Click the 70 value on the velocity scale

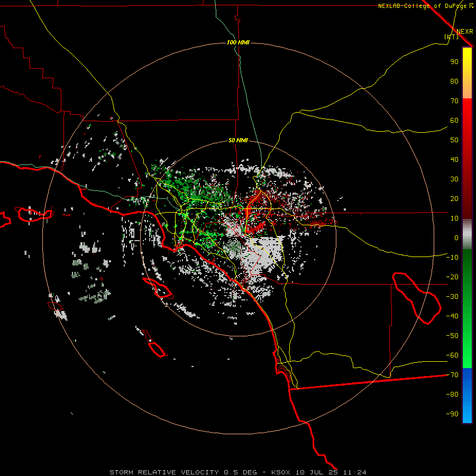pyautogui.click(x=454, y=101)
